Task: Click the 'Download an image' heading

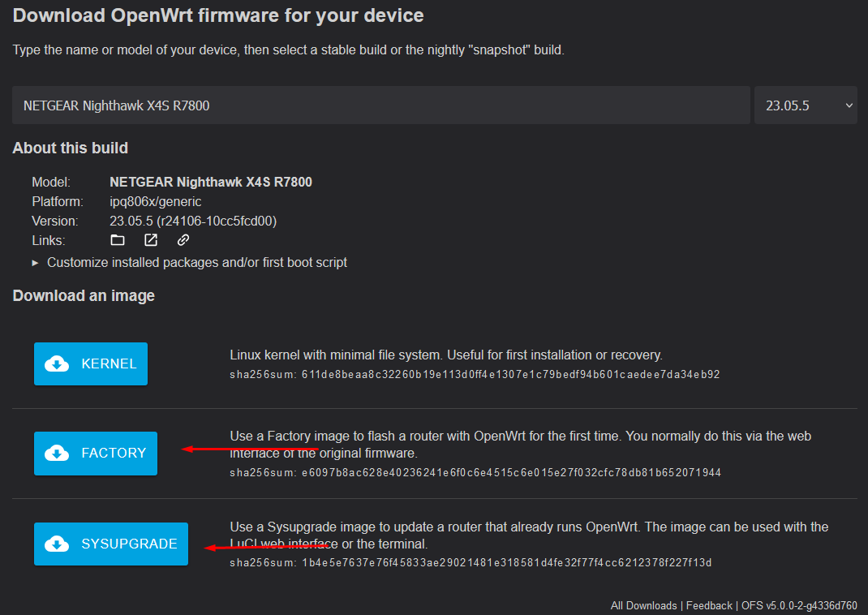Action: 84,295
